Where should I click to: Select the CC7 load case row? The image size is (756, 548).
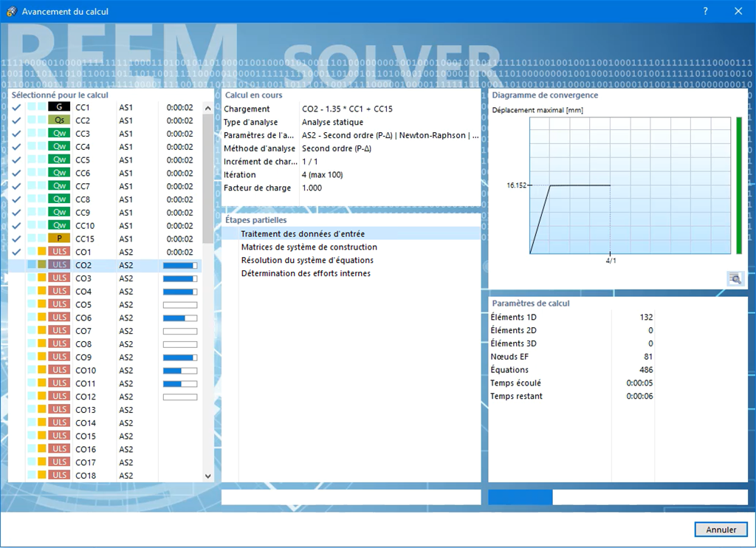105,186
